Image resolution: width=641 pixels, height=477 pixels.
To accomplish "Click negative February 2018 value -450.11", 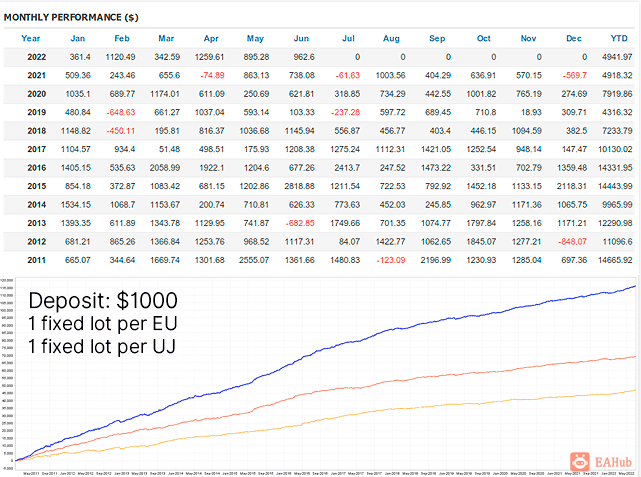I will click(x=121, y=131).
